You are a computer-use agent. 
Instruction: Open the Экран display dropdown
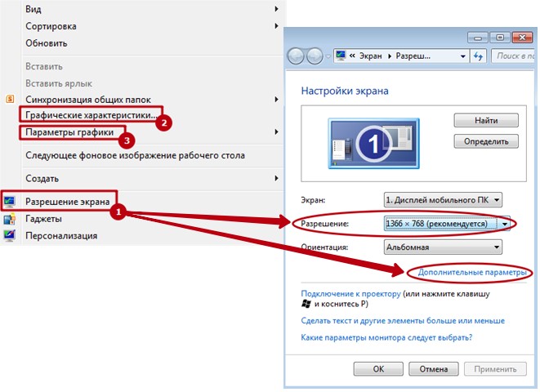[442, 199]
